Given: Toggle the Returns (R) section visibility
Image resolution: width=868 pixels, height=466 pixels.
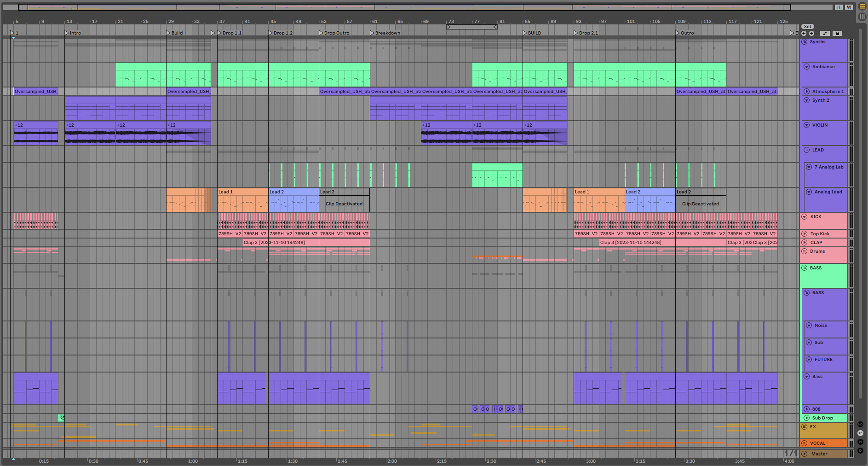Looking at the screenshot, I should click(860, 433).
